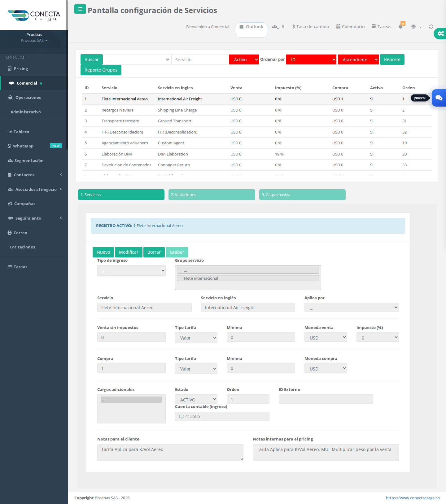
Task: Switch to the 2. Variaciones tab
Action: pyautogui.click(x=212, y=195)
